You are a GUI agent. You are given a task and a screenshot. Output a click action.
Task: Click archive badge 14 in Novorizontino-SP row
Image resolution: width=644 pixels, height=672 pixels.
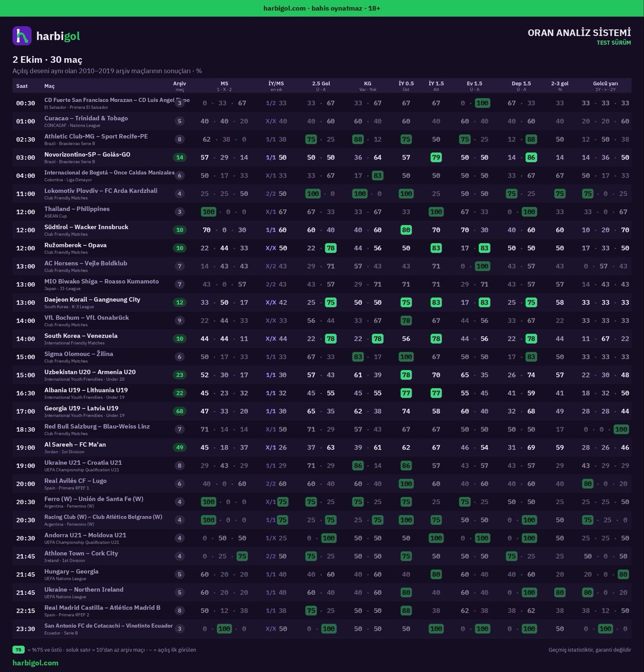point(180,157)
